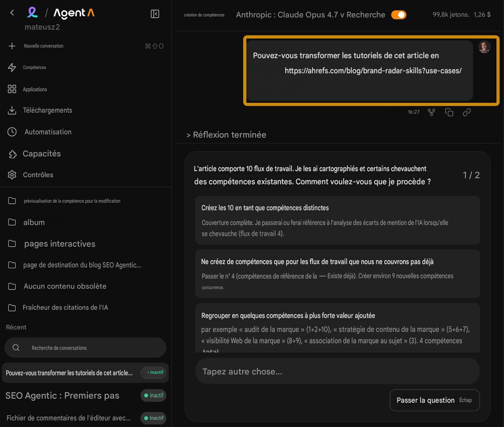
Task: Click the 1 / 2 question counter
Action: pos(471,175)
